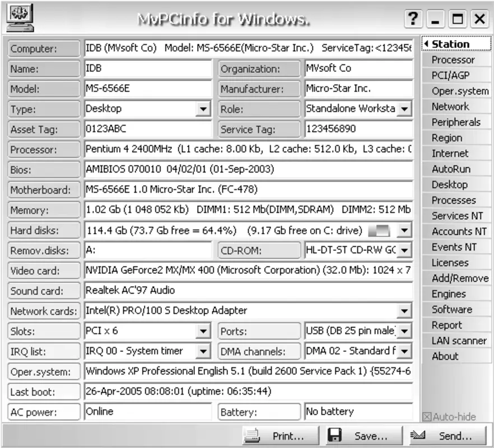Viewport: 494px width, 448px height.
Task: Click the AC power field showing Online
Action: [148, 412]
